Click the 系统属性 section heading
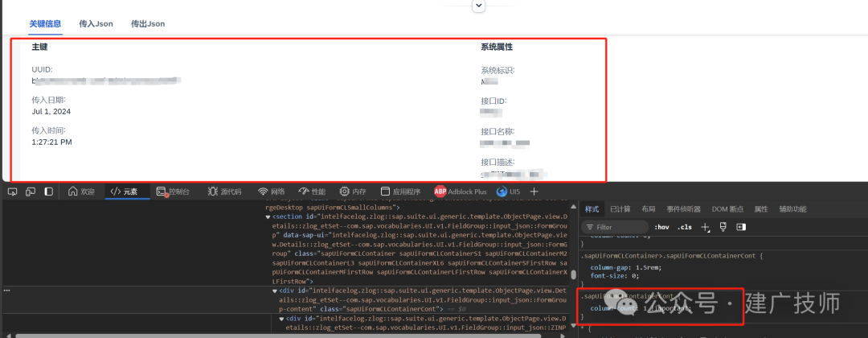Image resolution: width=868 pixels, height=338 pixels. pos(497,47)
